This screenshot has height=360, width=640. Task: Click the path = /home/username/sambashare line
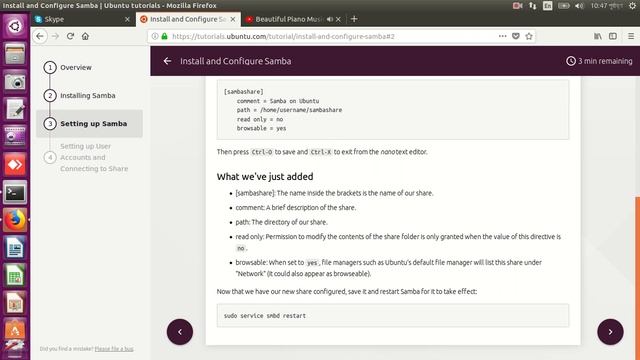pos(289,110)
